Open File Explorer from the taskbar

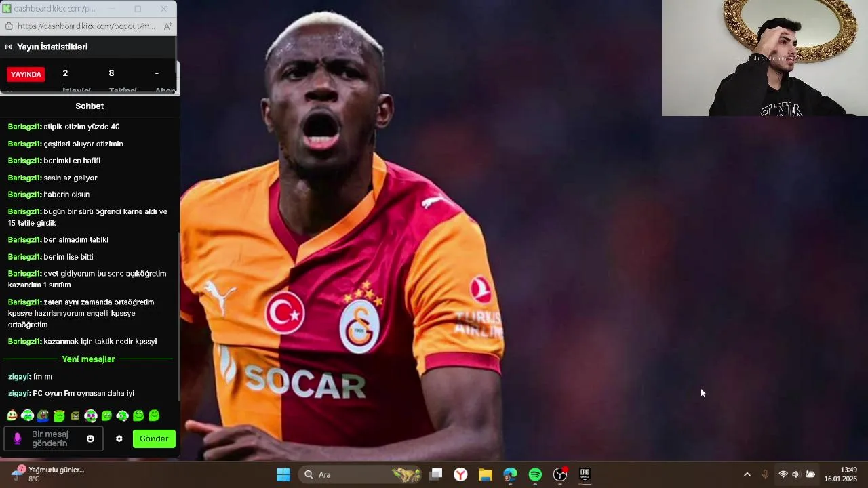[485, 474]
